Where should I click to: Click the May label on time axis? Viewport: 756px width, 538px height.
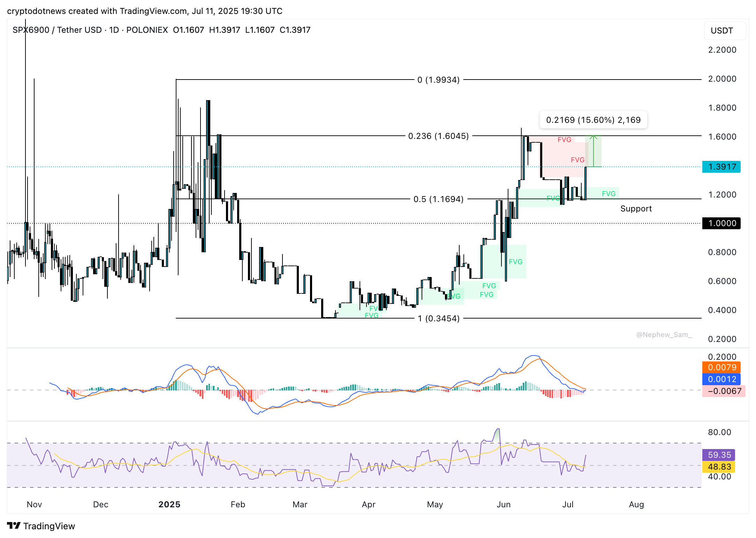435,505
